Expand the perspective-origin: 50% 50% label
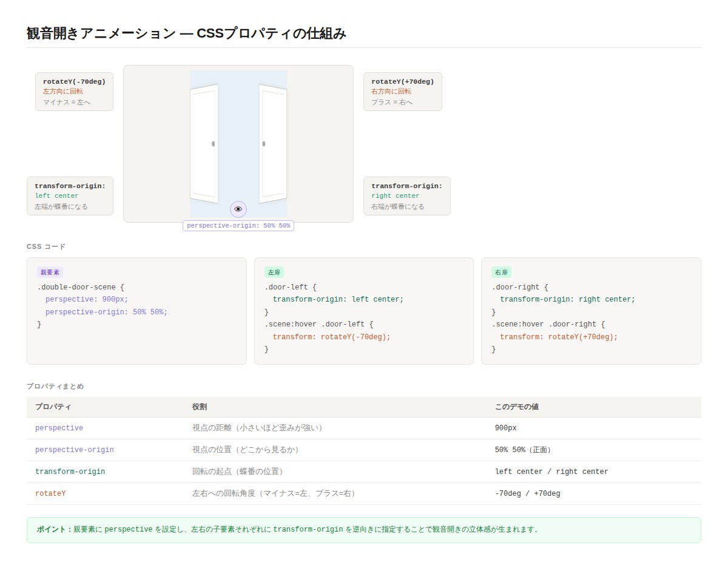The image size is (728, 565). click(x=238, y=225)
